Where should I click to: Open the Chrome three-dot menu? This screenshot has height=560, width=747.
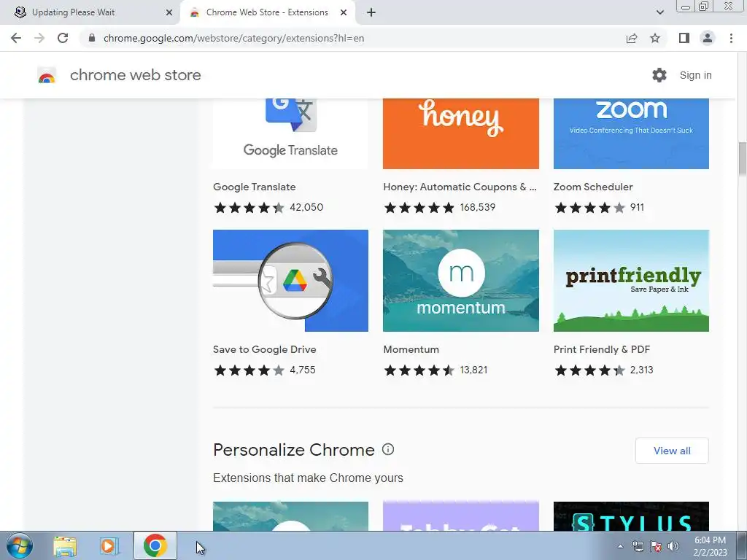[731, 38]
